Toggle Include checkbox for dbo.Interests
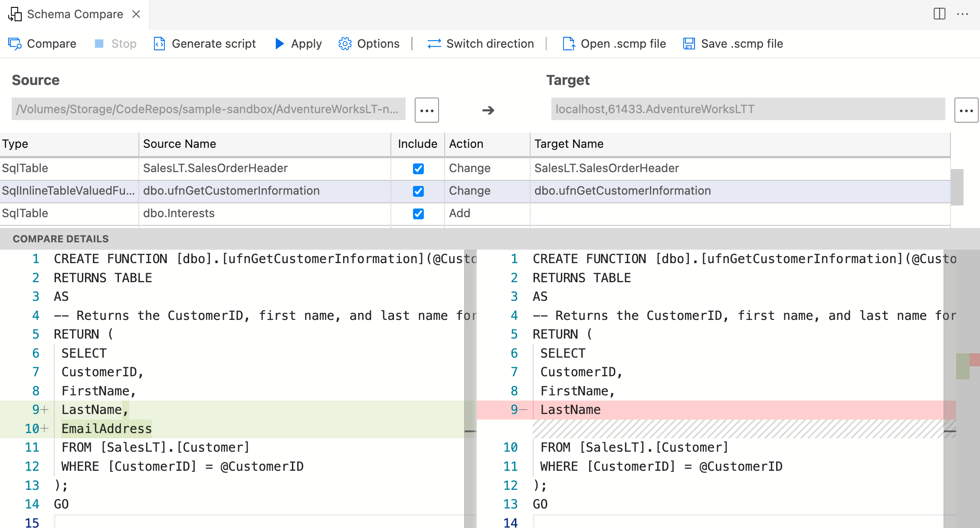The width and height of the screenshot is (980, 528). (418, 212)
